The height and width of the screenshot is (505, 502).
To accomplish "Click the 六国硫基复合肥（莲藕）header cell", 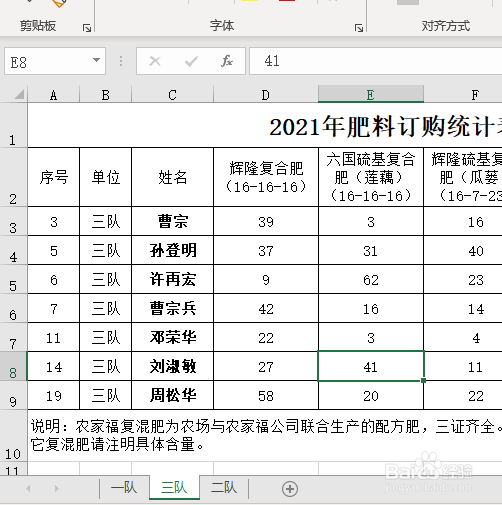I will pos(371,177).
